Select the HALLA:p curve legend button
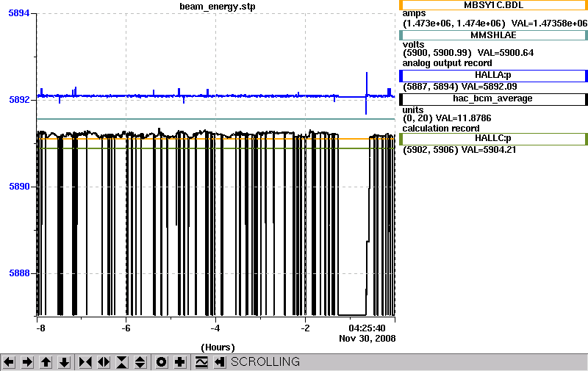Image resolution: width=588 pixels, height=371 pixels. tap(493, 76)
